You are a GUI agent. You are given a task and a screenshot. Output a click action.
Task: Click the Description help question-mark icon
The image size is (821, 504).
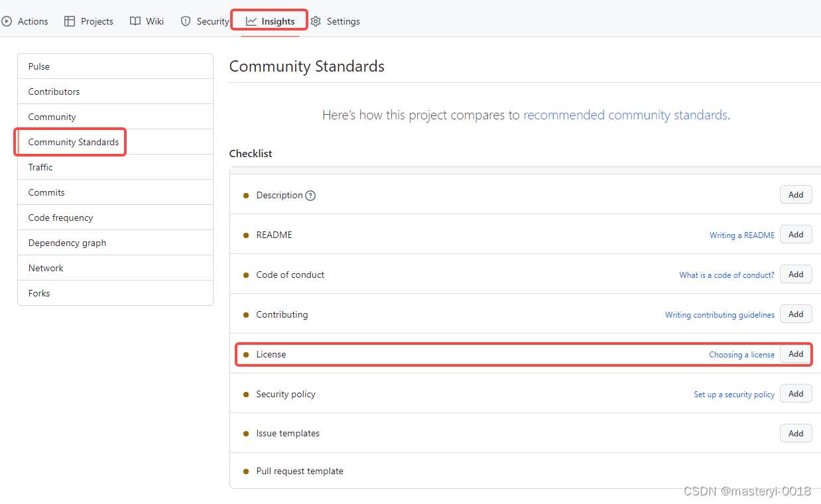coord(310,196)
